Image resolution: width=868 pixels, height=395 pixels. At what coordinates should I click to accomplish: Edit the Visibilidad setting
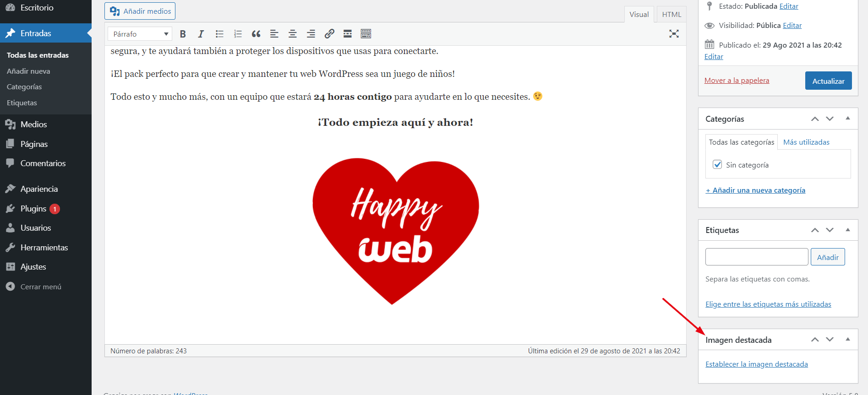click(792, 26)
